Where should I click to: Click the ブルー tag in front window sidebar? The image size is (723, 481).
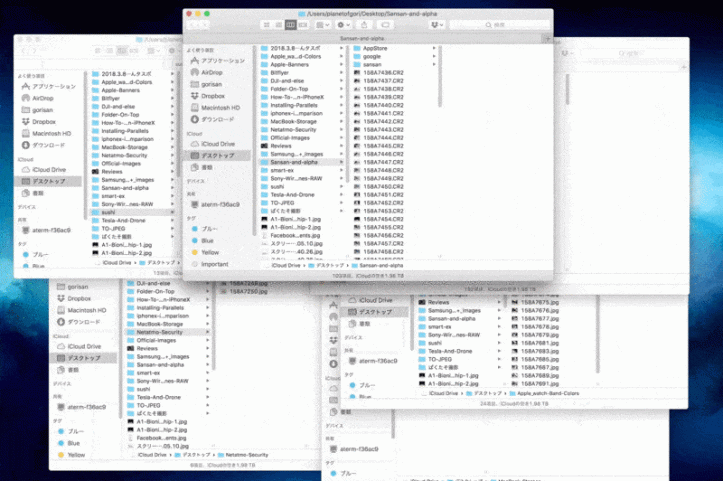point(204,229)
